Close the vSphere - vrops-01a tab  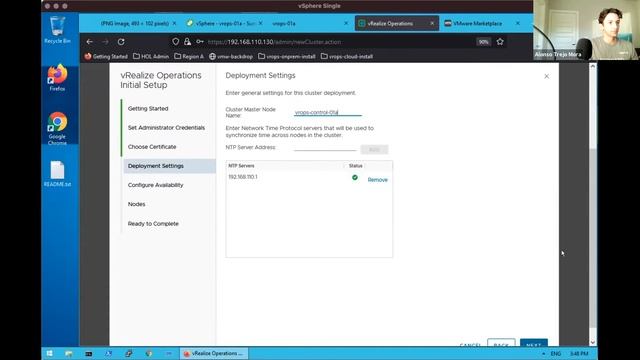click(261, 23)
